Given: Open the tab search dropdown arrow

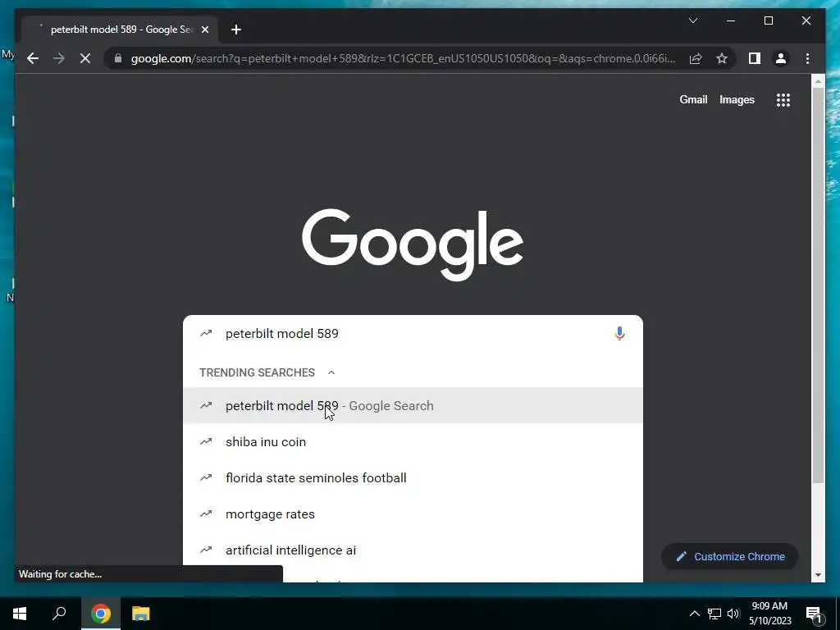Looking at the screenshot, I should click(692, 21).
